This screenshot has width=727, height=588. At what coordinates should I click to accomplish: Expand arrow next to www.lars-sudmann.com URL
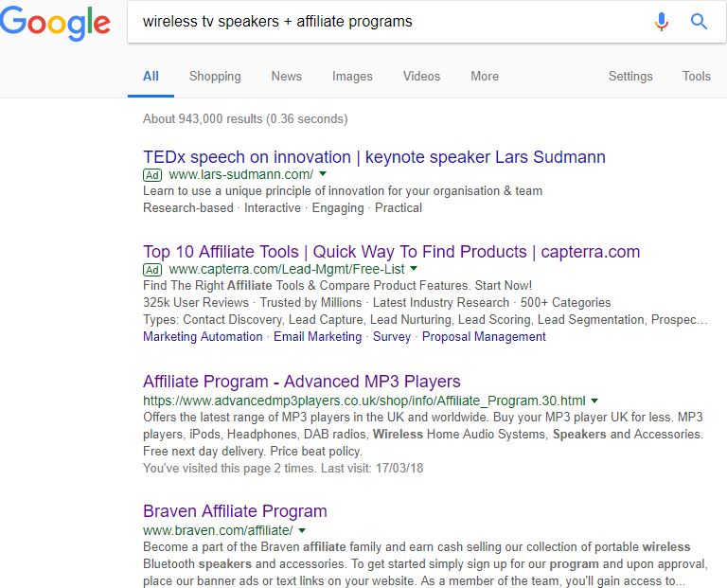click(x=323, y=174)
